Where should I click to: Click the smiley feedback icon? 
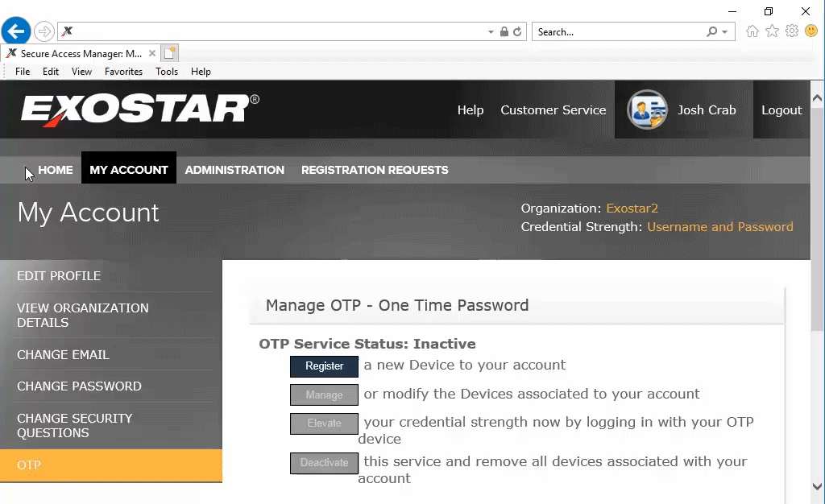(x=811, y=31)
